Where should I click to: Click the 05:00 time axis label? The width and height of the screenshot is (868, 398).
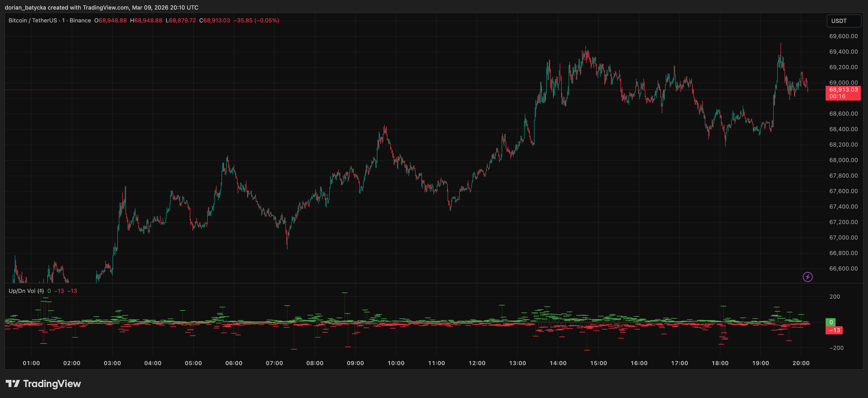193,363
